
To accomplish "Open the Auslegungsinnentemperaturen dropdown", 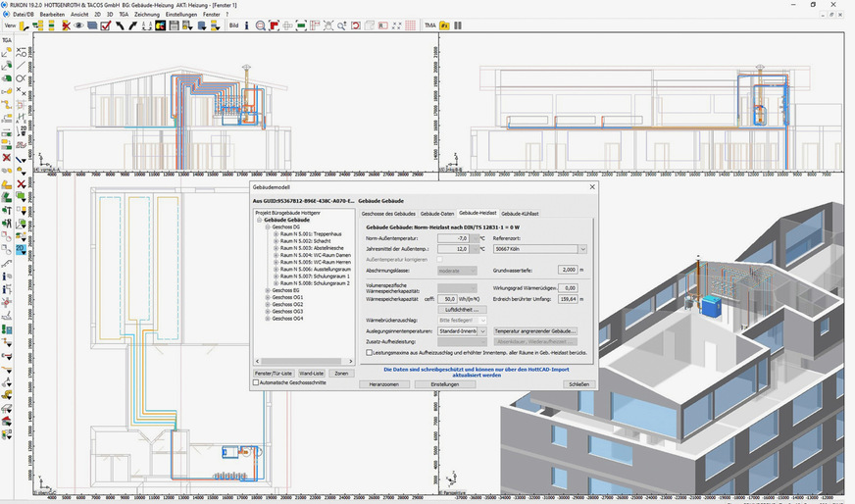I will point(482,331).
